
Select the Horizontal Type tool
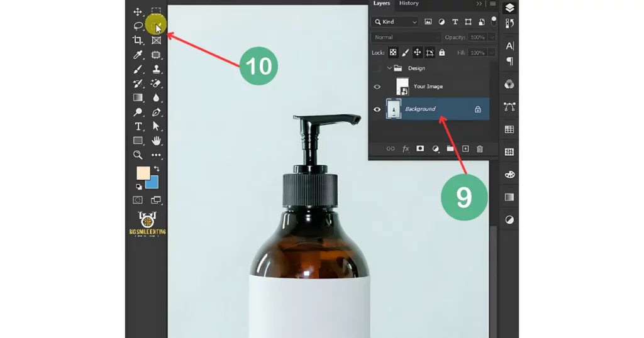coord(138,126)
